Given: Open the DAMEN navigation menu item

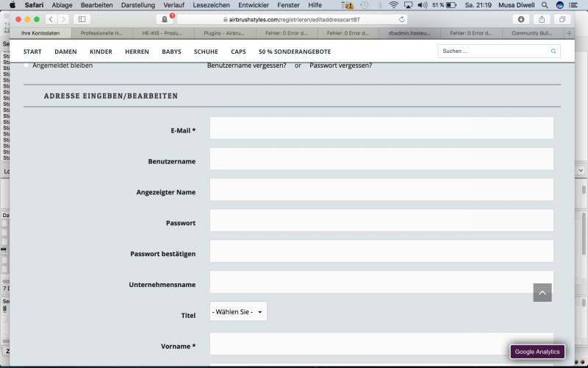Looking at the screenshot, I should pyautogui.click(x=65, y=52).
